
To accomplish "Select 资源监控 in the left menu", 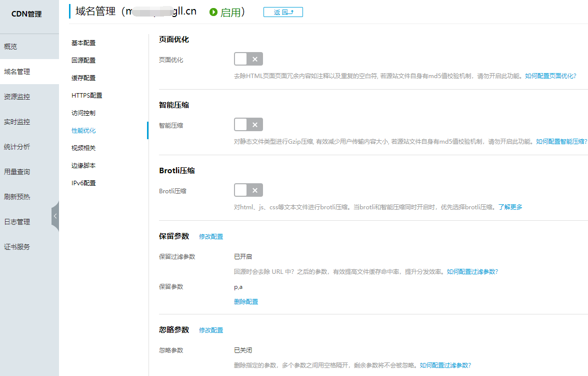I will pyautogui.click(x=17, y=97).
